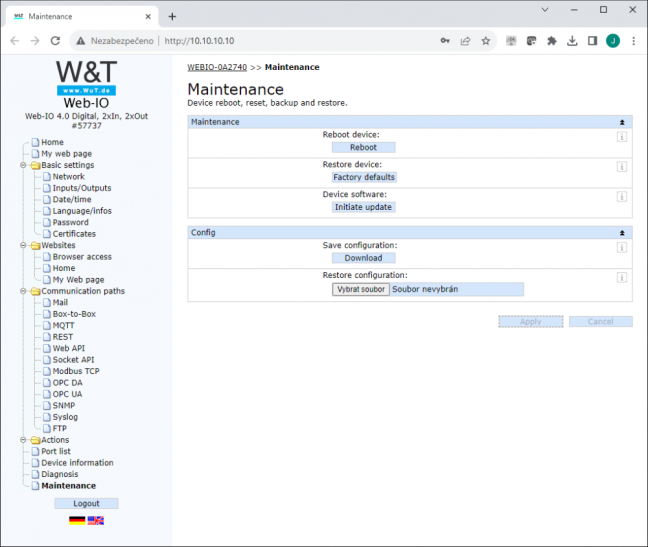Click the Factory defaults button
This screenshot has height=547, width=648.
click(364, 177)
